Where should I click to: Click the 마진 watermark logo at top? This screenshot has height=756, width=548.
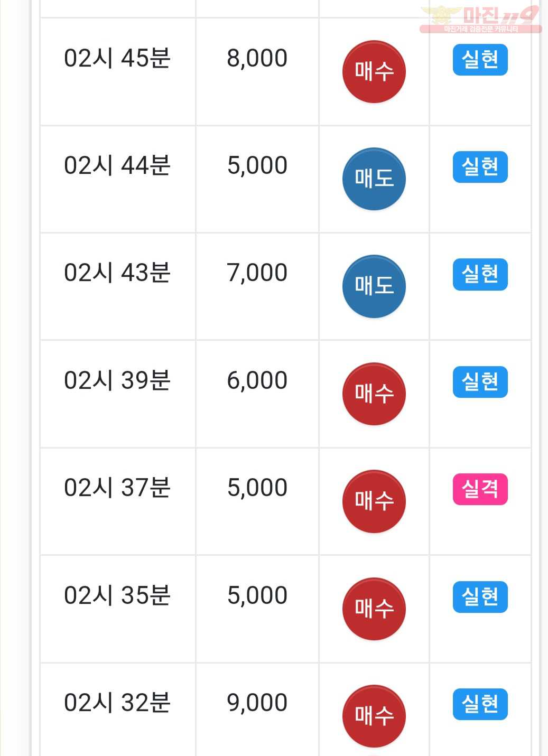pos(481,19)
